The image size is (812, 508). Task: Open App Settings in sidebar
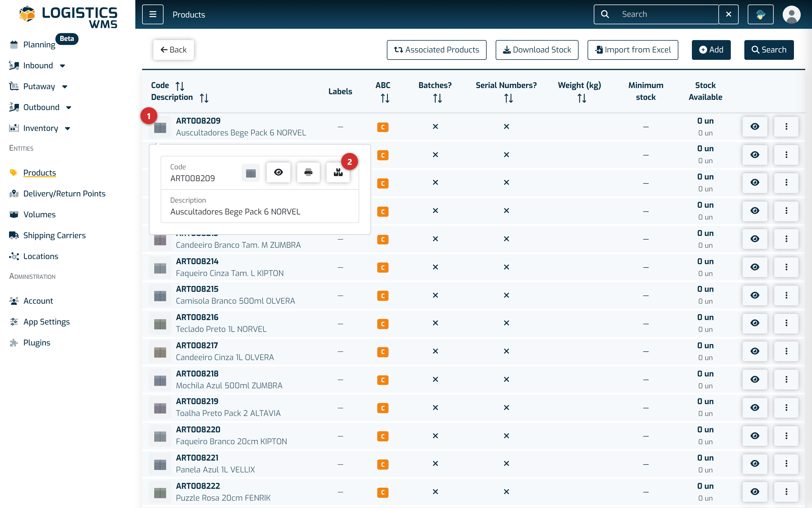pyautogui.click(x=39, y=321)
